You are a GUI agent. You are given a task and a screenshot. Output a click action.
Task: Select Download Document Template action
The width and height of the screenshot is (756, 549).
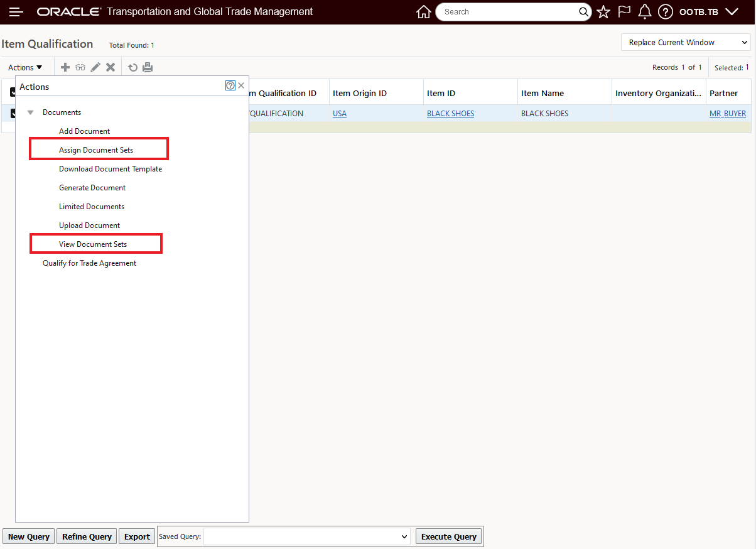pos(111,169)
